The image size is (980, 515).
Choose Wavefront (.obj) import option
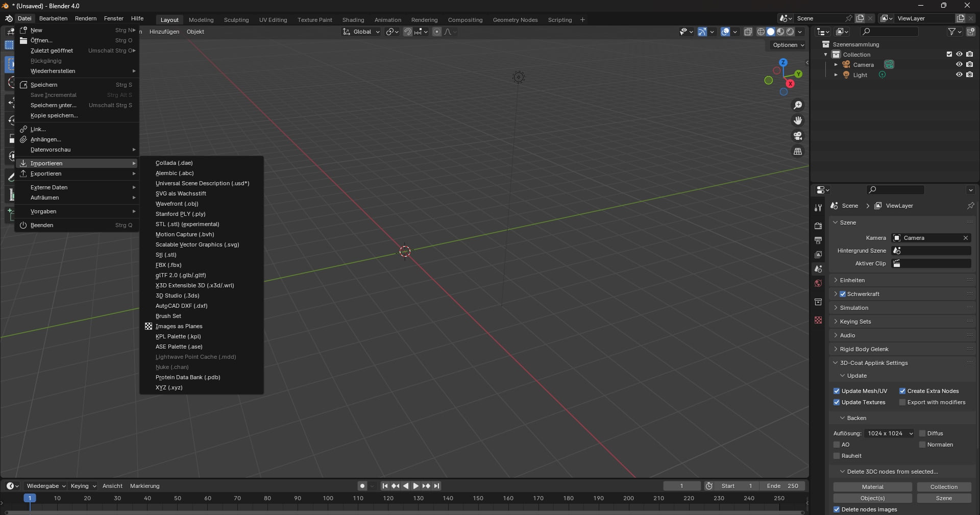click(x=177, y=204)
